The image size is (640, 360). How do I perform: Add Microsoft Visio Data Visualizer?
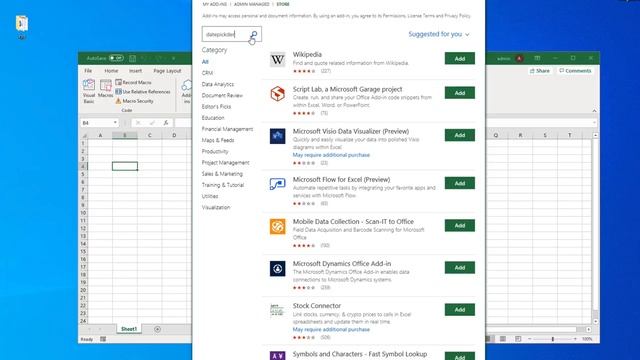tap(460, 135)
